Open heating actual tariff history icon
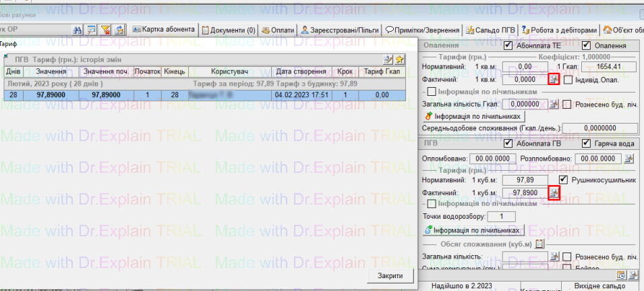The width and height of the screenshot is (644, 291). [553, 80]
